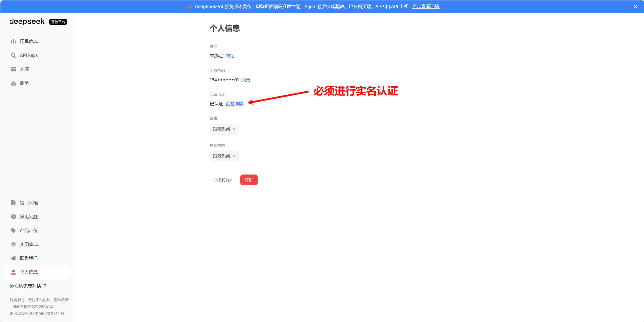Click the API keys magnifier icon
644x322 pixels.
click(x=13, y=55)
